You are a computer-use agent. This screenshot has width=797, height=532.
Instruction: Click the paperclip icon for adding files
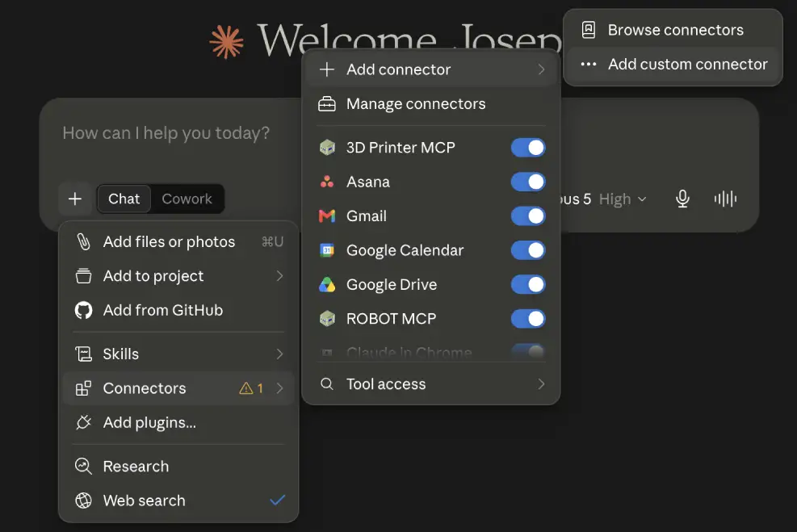83,242
